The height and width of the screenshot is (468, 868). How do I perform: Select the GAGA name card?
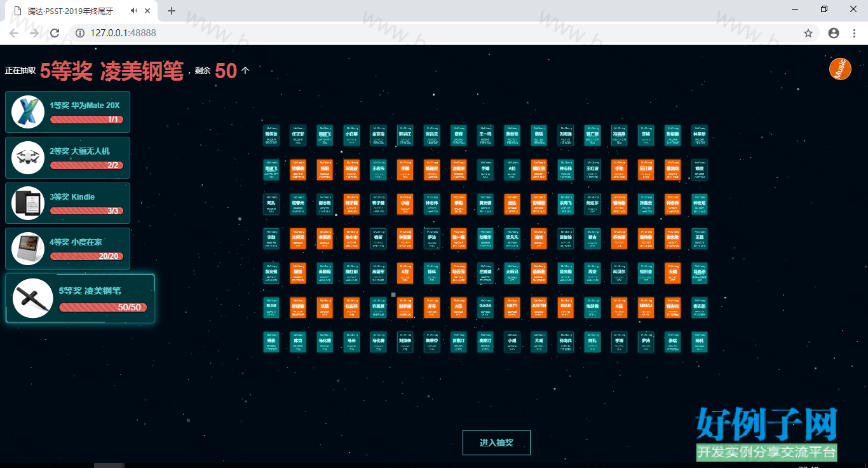(486, 307)
